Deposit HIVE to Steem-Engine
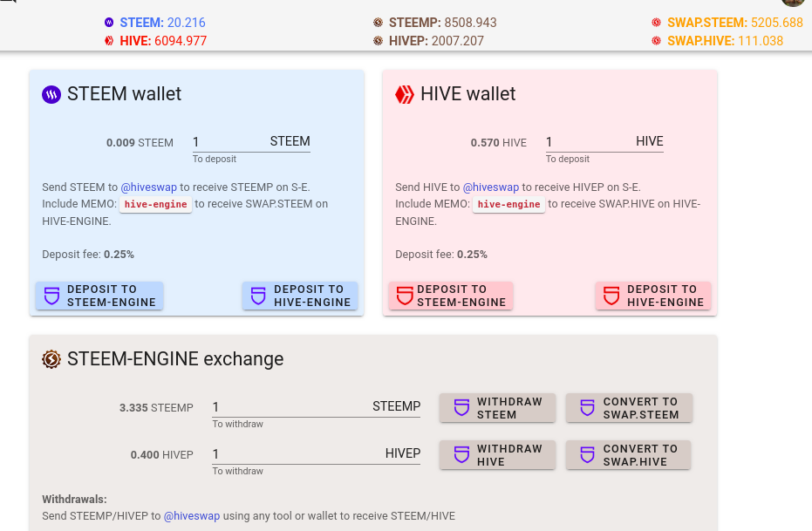The width and height of the screenshot is (812, 531). pos(451,296)
